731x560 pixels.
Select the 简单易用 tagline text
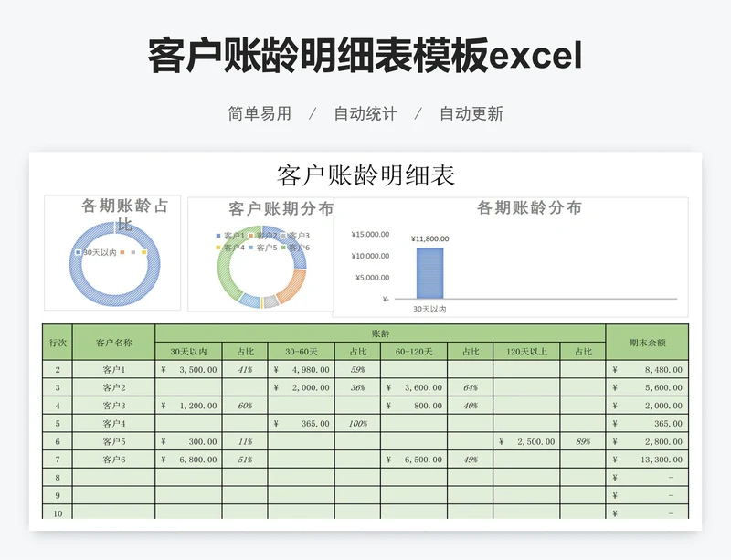[x=260, y=114]
